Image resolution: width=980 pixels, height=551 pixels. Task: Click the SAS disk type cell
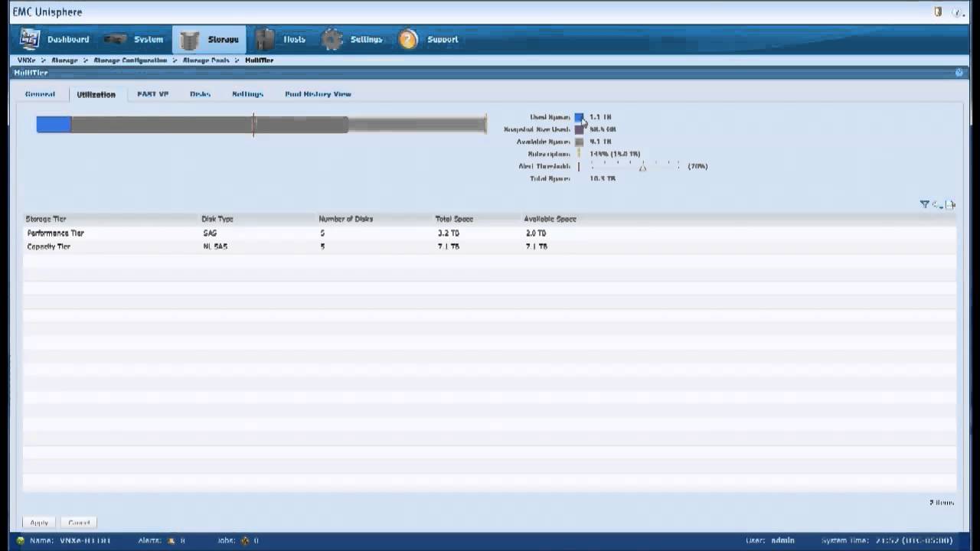pos(210,233)
